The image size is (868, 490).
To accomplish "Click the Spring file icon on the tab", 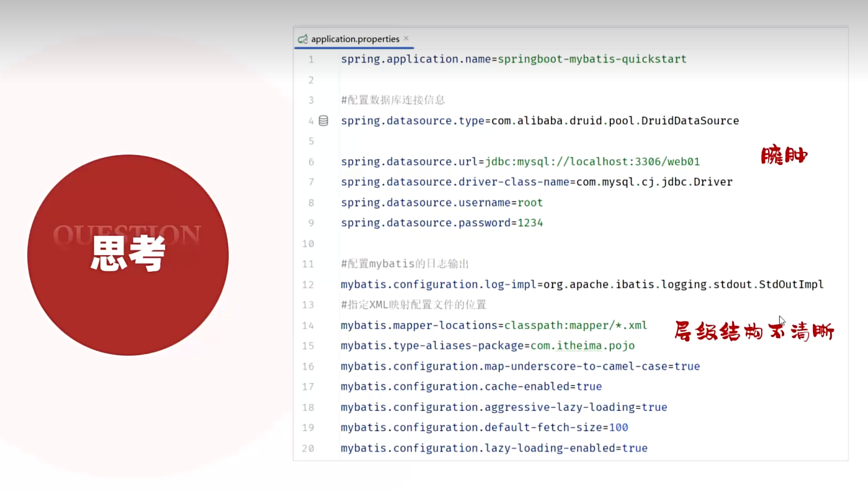I will tap(303, 39).
